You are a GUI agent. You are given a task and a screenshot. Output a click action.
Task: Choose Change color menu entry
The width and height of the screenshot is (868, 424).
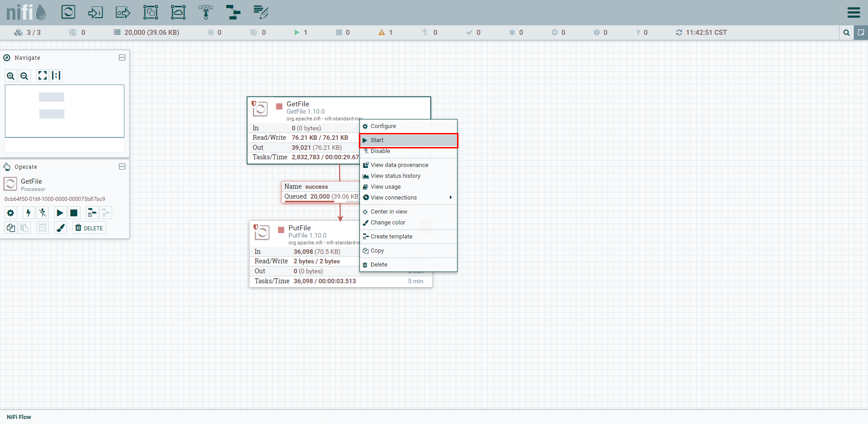(408, 223)
